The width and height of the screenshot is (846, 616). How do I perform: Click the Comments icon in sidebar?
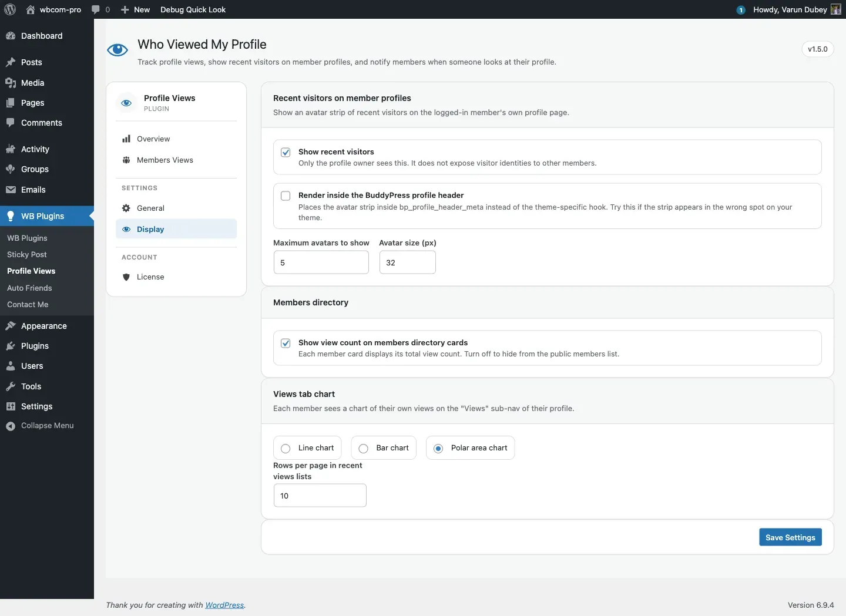(x=11, y=123)
